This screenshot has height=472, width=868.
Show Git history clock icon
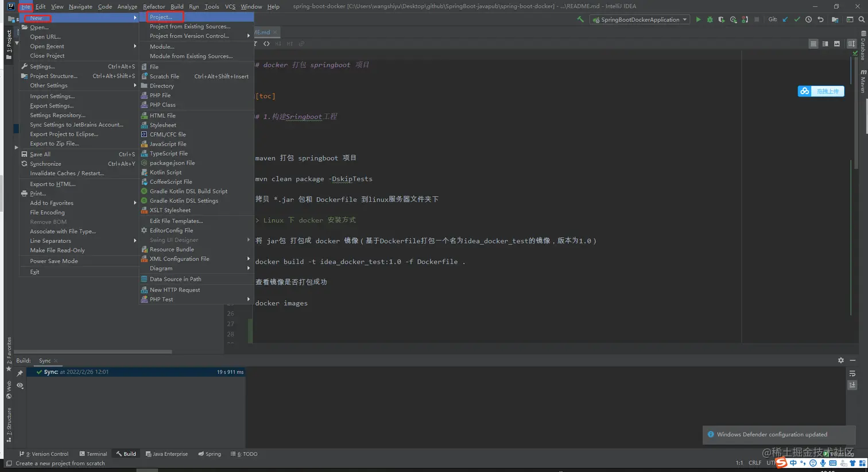809,20
